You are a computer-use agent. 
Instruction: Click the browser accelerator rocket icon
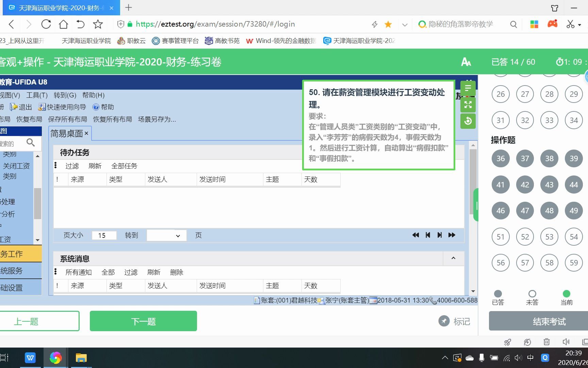point(507,342)
